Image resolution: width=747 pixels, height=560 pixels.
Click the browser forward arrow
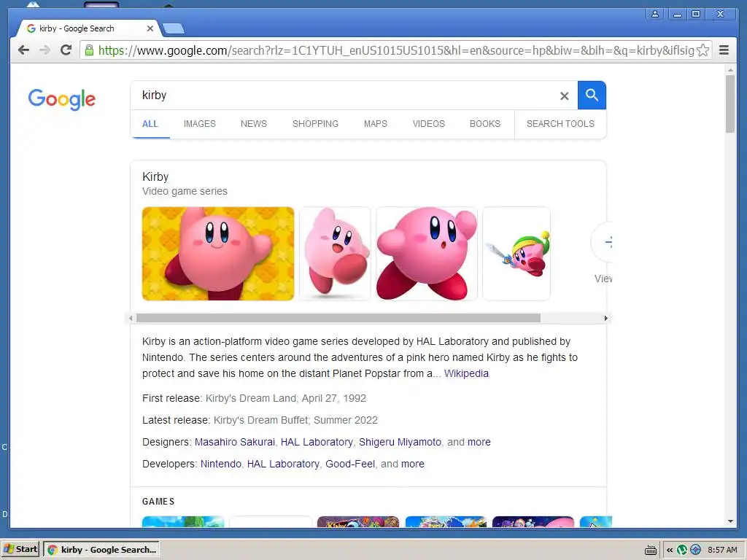coord(44,50)
